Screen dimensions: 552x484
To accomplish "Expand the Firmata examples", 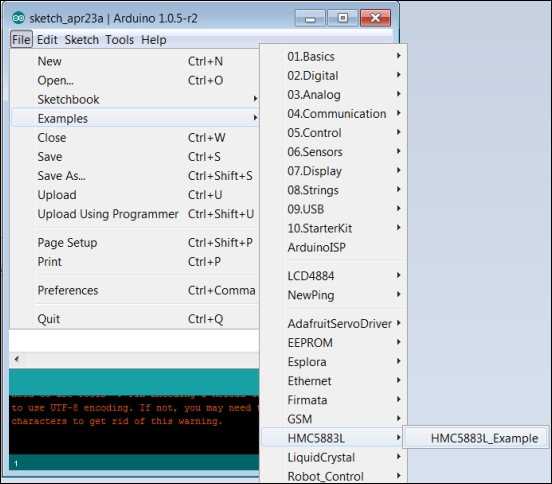I will coord(334,400).
